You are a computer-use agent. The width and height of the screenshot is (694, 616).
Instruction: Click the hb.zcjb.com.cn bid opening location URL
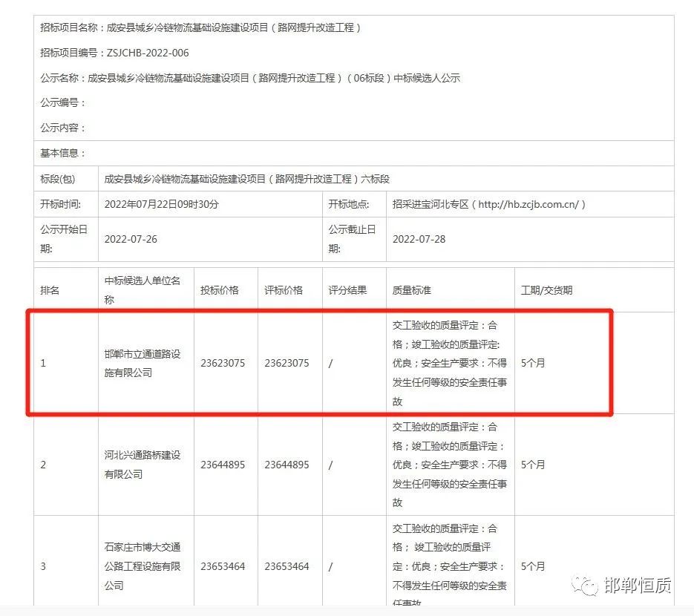tap(528, 204)
